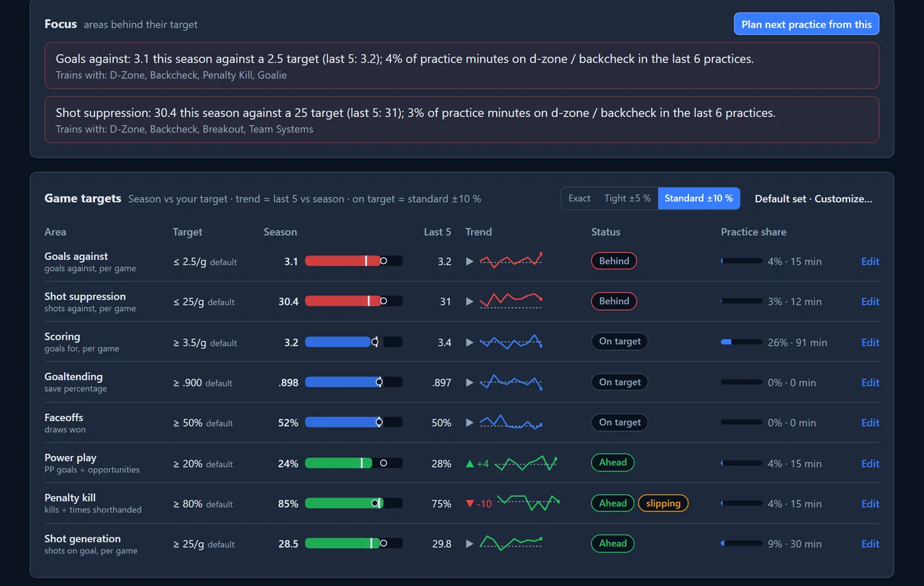Click the red down arrow for Penalty kill

coord(469,504)
